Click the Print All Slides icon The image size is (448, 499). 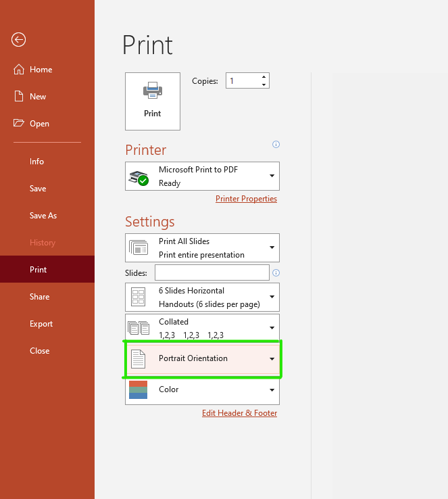point(139,247)
